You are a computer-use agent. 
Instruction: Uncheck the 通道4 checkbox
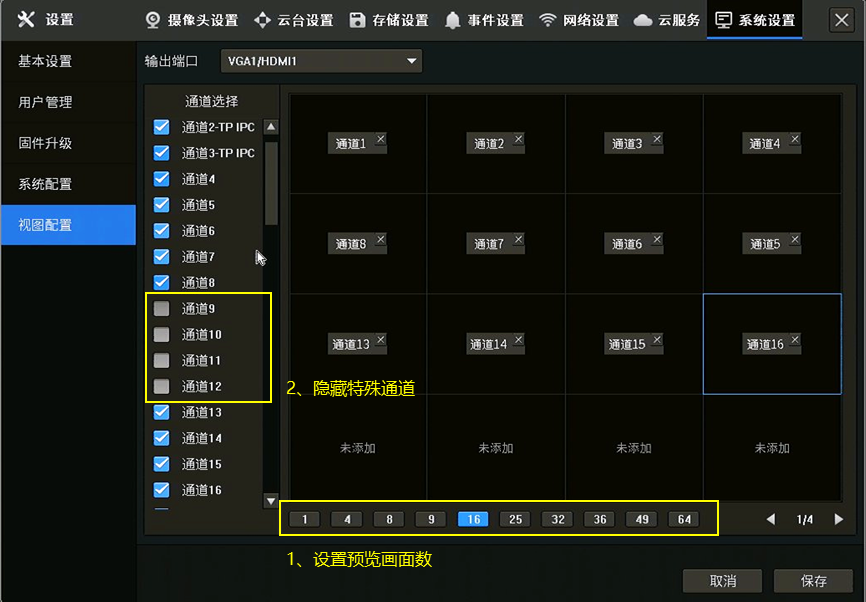point(161,179)
